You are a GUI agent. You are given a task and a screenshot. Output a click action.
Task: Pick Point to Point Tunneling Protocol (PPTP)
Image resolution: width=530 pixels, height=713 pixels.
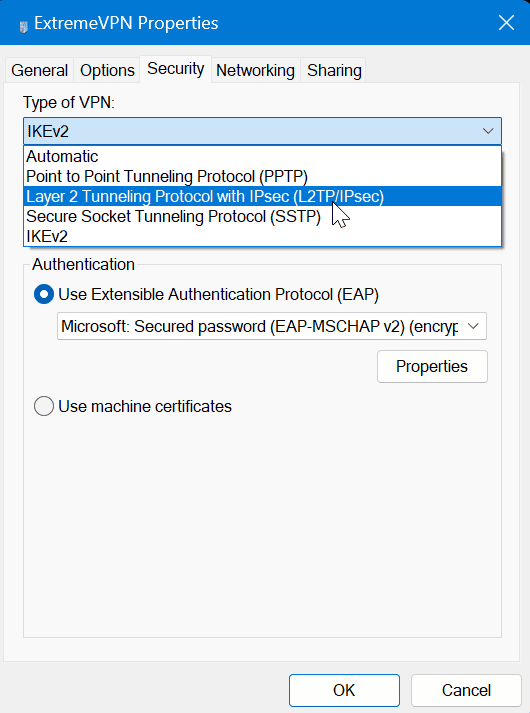coord(262,176)
